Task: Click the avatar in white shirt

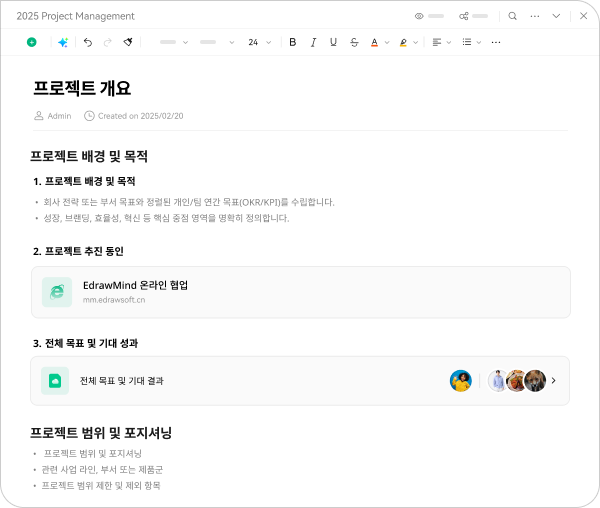Action: tap(497, 381)
